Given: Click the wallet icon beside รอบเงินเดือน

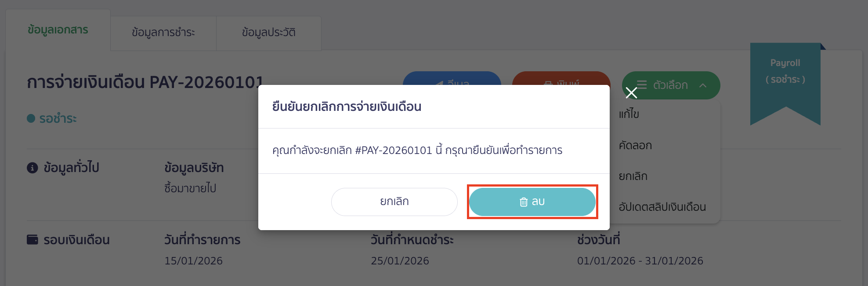Looking at the screenshot, I should click(33, 240).
